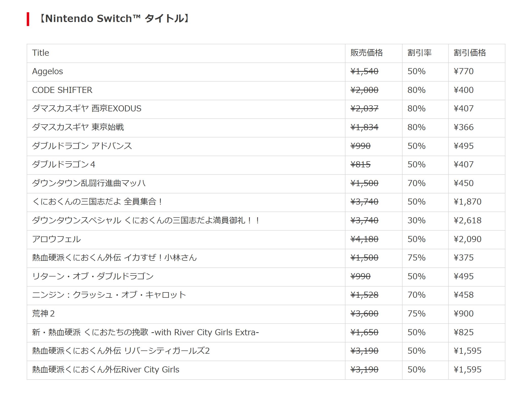Click ダマスカスギヤ 西京EXODUS title

(x=87, y=109)
